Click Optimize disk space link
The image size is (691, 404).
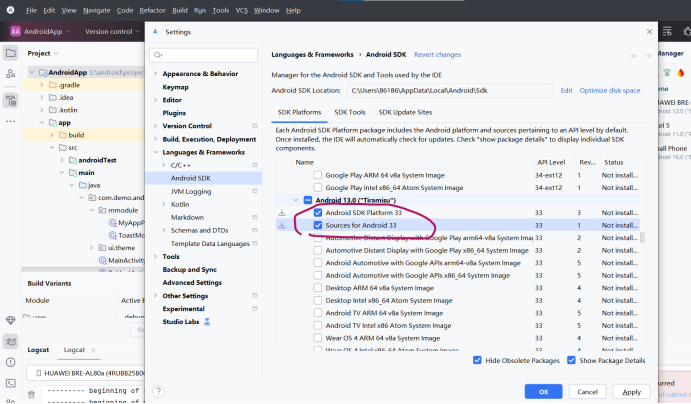pos(610,90)
